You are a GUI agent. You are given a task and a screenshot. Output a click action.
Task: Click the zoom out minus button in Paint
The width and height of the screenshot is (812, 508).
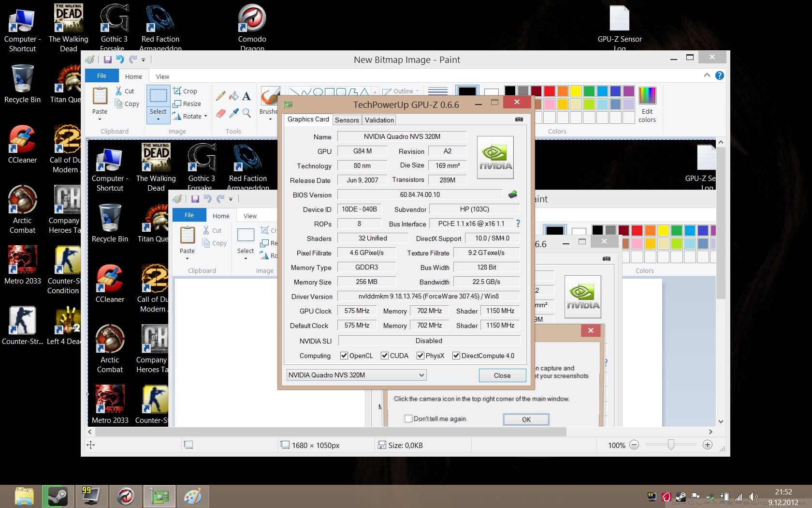point(634,445)
